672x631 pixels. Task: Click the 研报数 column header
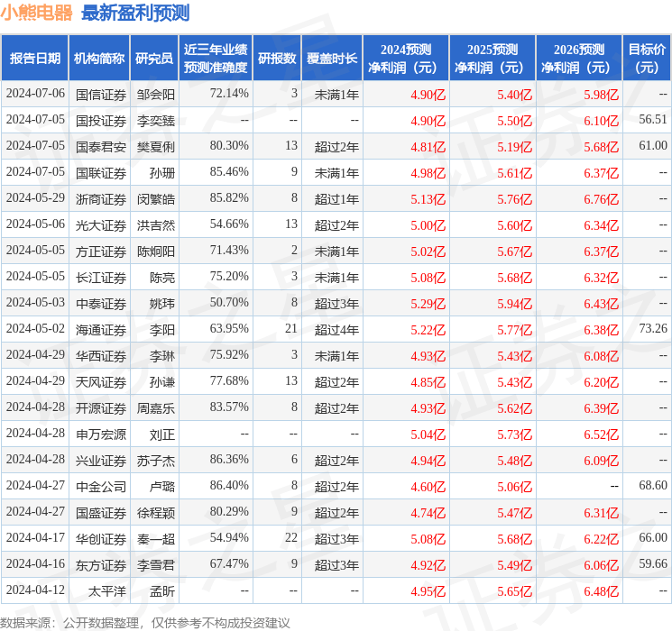pos(277,59)
